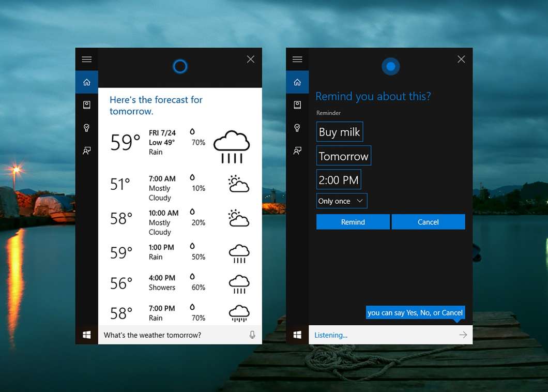Click Windows Start button below reminder panel
Image resolution: width=548 pixels, height=392 pixels.
297,335
